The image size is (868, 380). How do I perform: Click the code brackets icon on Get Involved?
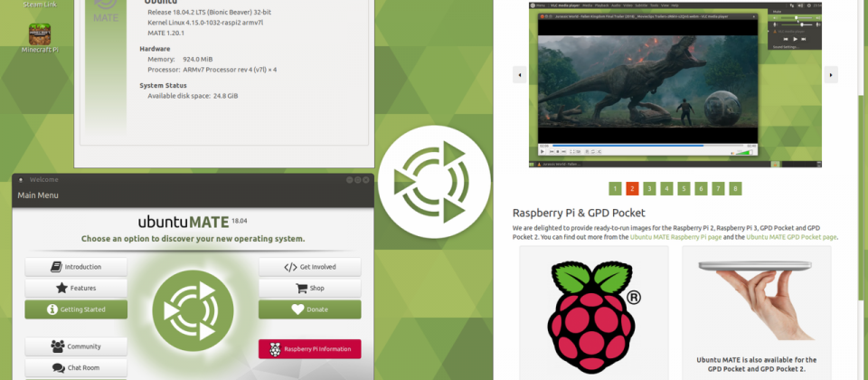pyautogui.click(x=290, y=267)
